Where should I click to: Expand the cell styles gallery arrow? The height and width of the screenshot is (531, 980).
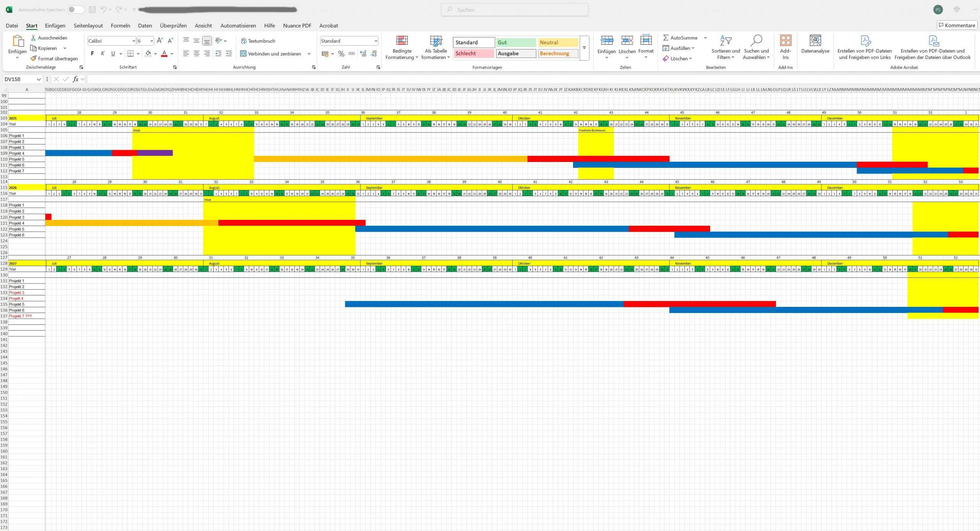(x=584, y=48)
